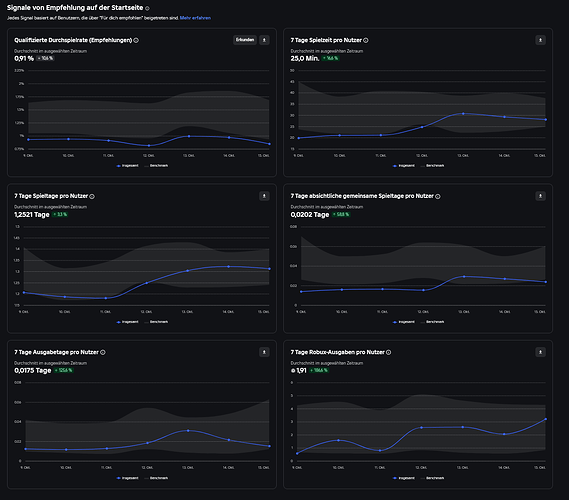The height and width of the screenshot is (500, 569).
Task: Toggle Insgesamt legend in 7 Tage Ausgabetage chart
Action: pyautogui.click(x=127, y=478)
